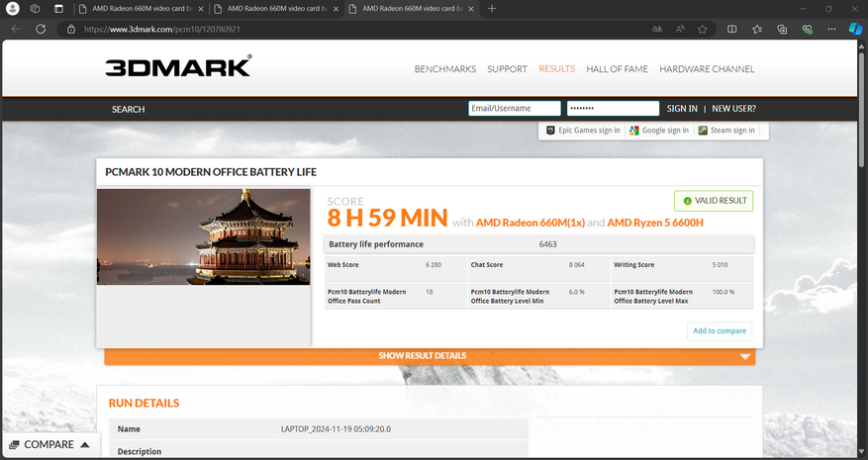Select the Battery life performance value 6463

(548, 244)
